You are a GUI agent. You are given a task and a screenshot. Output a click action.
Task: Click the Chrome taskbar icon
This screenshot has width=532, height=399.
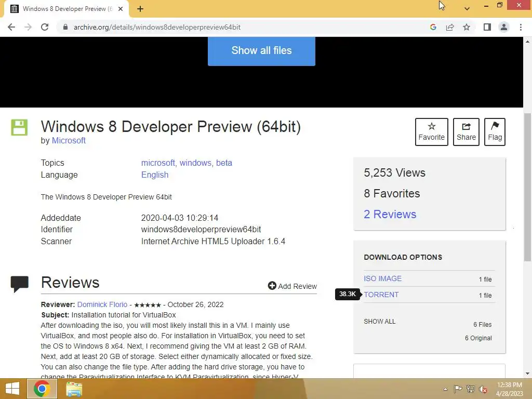coord(42,389)
